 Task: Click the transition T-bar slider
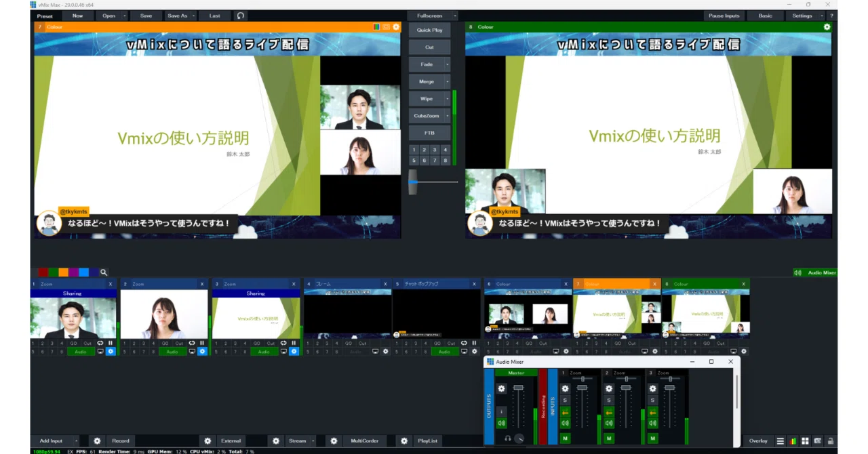pyautogui.click(x=412, y=182)
